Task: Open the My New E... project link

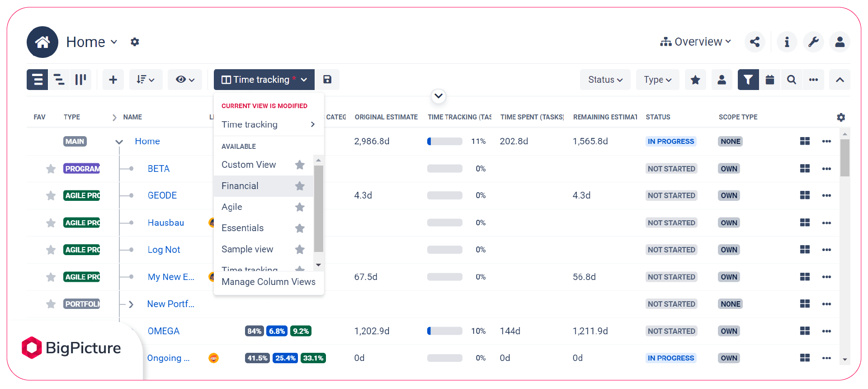Action: click(x=171, y=277)
